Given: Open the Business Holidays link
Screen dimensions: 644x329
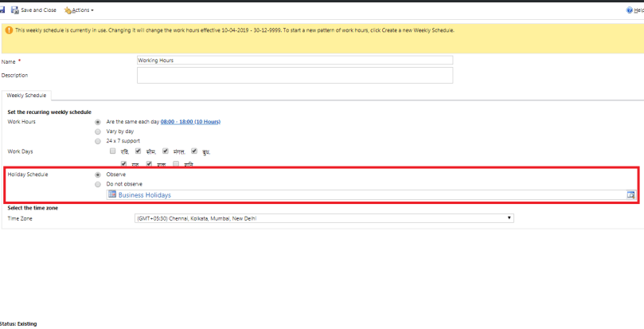Looking at the screenshot, I should [144, 194].
